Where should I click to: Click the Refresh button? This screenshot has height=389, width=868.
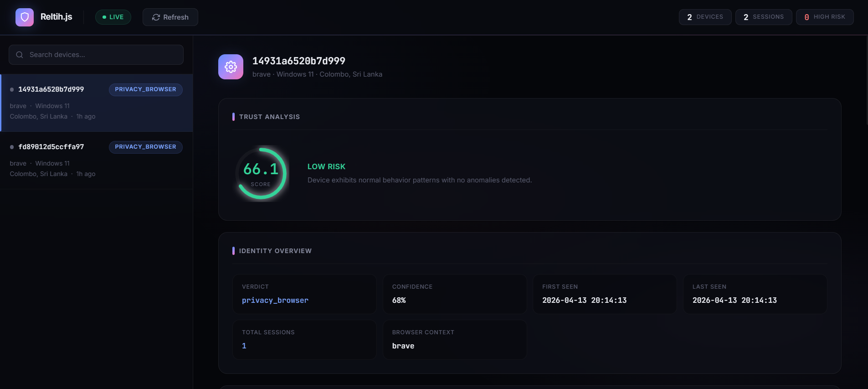coord(170,17)
